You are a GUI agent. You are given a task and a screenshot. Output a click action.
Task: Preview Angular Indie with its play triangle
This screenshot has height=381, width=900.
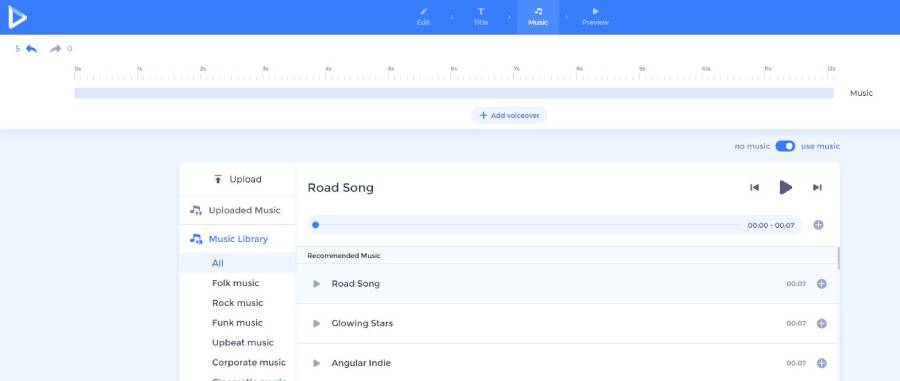pos(316,363)
